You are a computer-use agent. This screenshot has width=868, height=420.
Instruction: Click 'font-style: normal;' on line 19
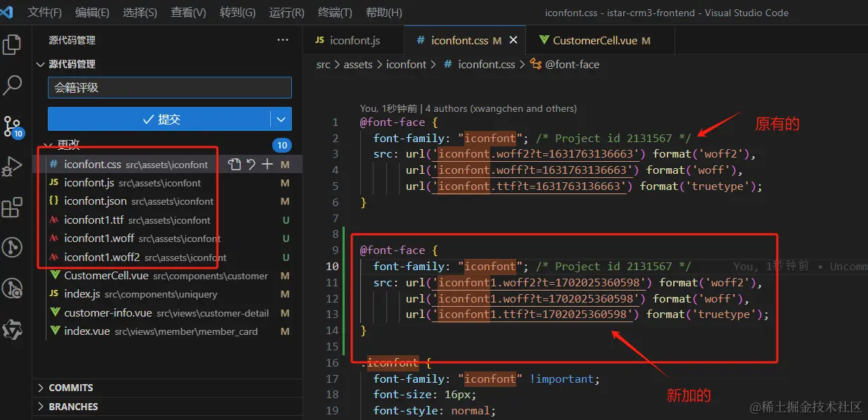tap(435, 411)
